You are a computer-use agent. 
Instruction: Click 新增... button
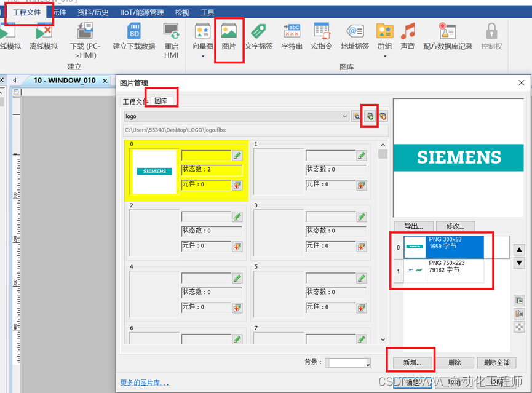pyautogui.click(x=413, y=362)
